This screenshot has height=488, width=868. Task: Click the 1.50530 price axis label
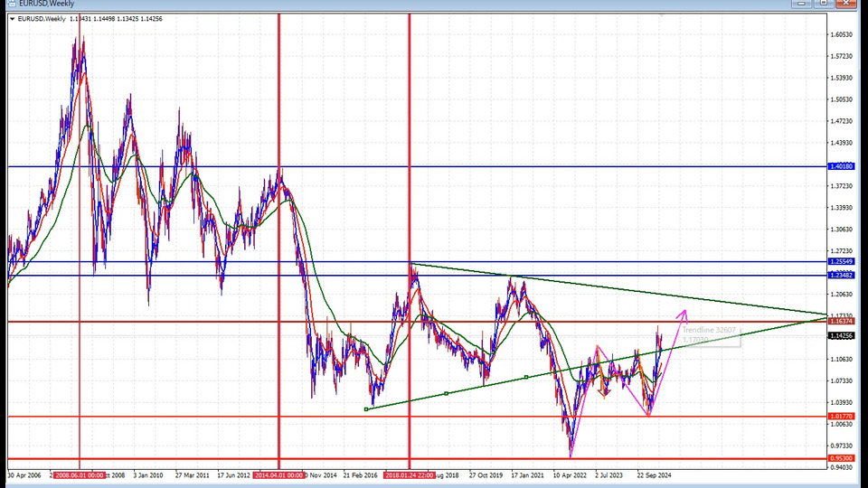(841, 99)
